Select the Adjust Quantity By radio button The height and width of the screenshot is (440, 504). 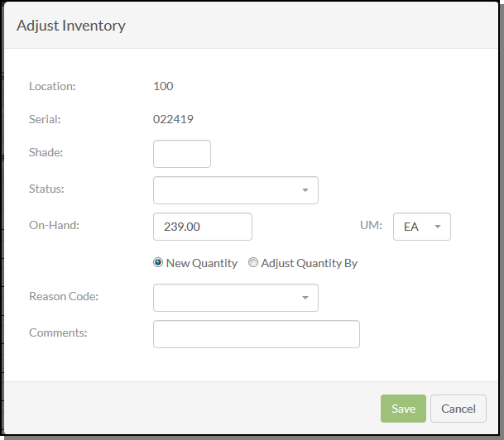(x=253, y=262)
